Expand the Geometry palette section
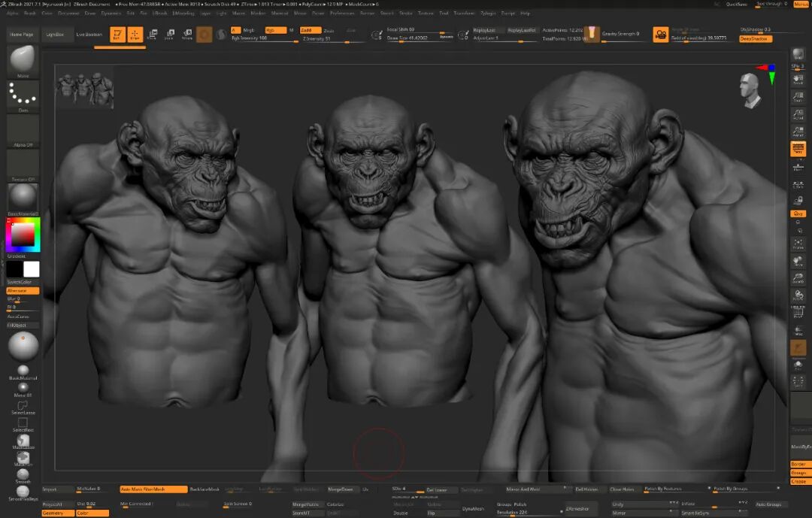 pyautogui.click(x=58, y=513)
